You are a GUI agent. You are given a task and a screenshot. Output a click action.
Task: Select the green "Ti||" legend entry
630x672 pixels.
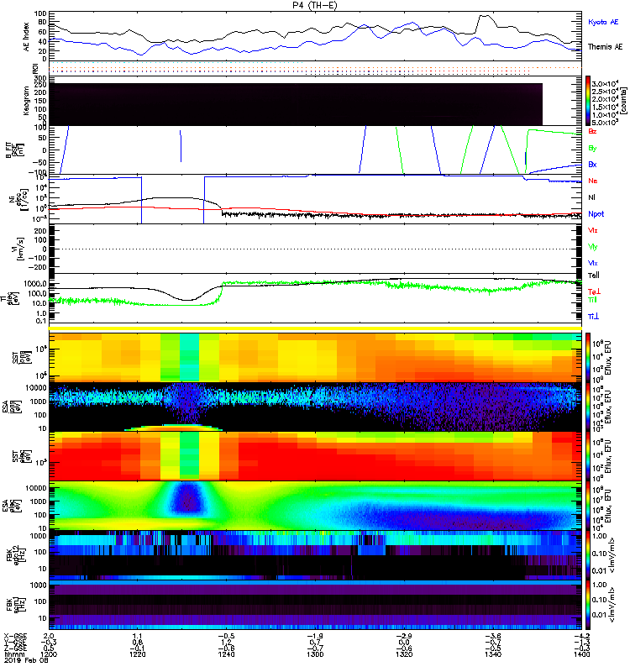pyautogui.click(x=592, y=300)
